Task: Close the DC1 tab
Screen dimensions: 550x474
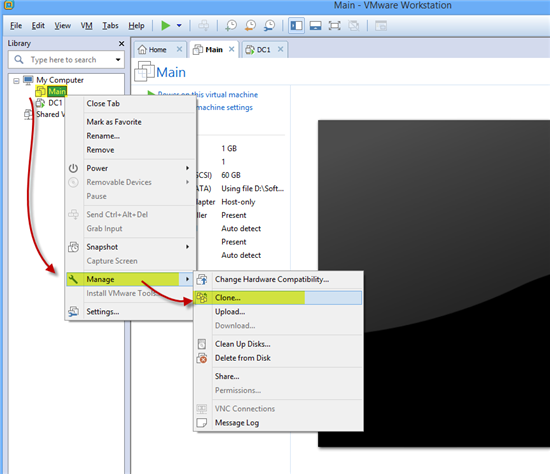Action: (x=280, y=49)
